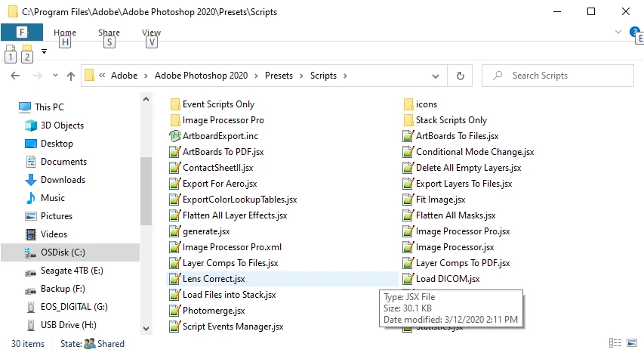Click navigation pane scroll up arrow
Image resolution: width=644 pixels, height=353 pixels.
pos(146,99)
